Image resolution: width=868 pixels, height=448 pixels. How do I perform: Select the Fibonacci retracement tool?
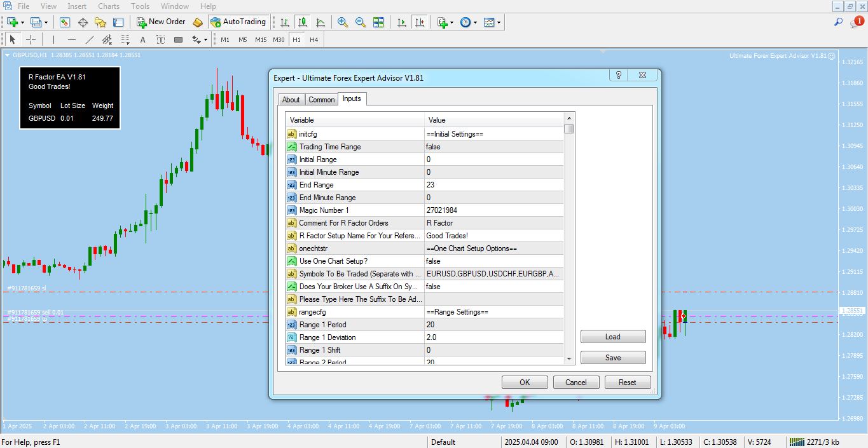click(x=125, y=39)
